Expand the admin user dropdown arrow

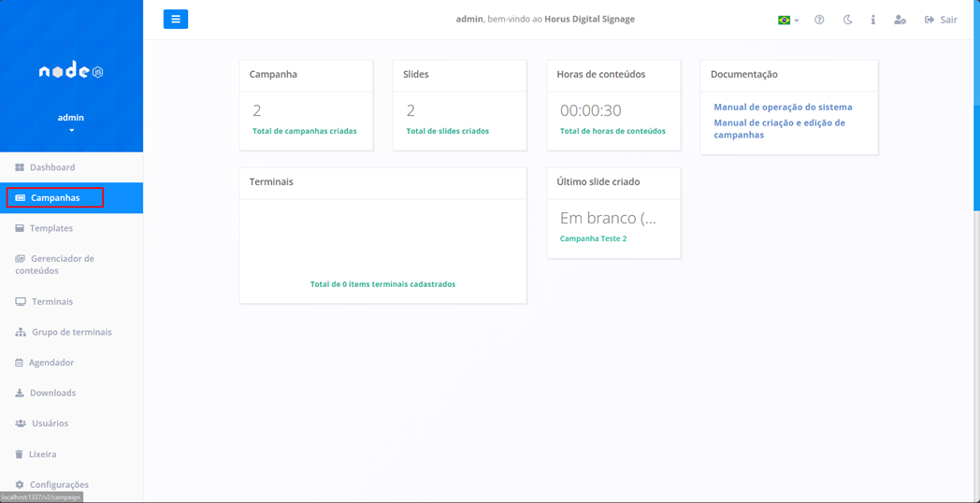(71, 131)
